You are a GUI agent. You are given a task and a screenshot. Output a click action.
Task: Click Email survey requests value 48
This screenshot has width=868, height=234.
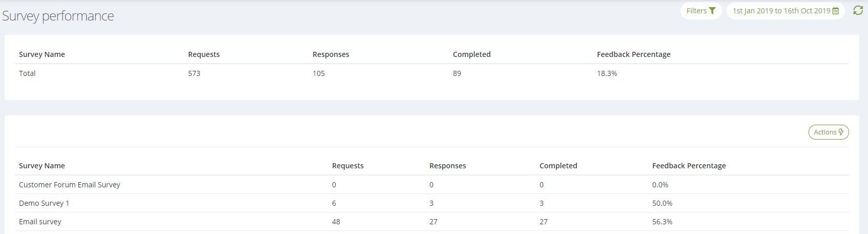pos(336,222)
